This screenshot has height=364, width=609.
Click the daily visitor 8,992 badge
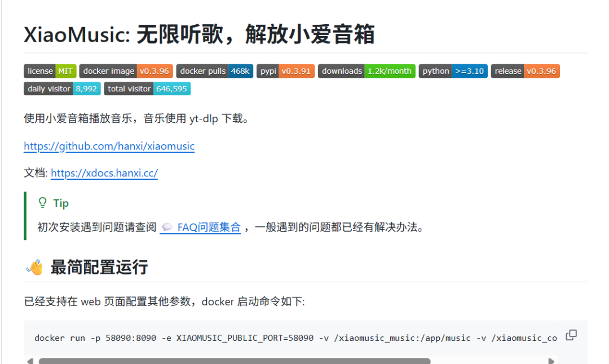(x=62, y=88)
